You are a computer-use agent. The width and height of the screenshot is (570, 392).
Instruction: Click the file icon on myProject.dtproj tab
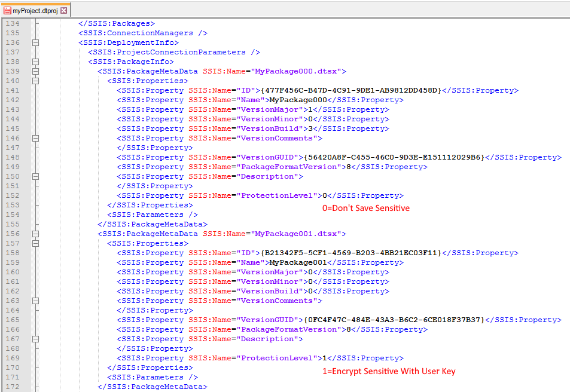7,11
